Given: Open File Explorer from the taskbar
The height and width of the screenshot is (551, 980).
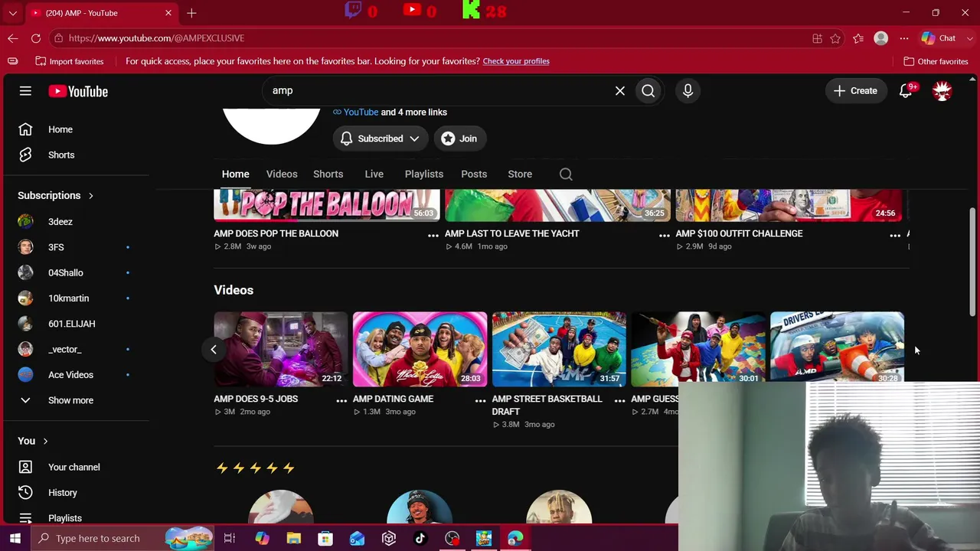Looking at the screenshot, I should [x=293, y=539].
